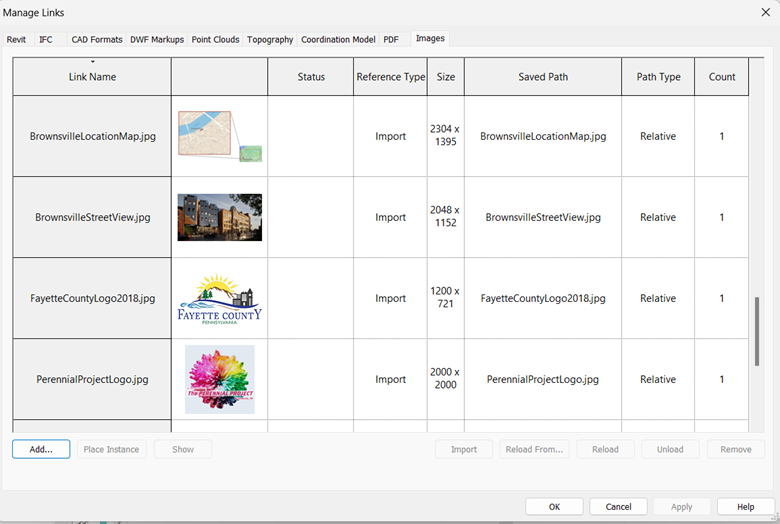This screenshot has height=524, width=780.
Task: Select the Images tab
Action: (x=430, y=38)
